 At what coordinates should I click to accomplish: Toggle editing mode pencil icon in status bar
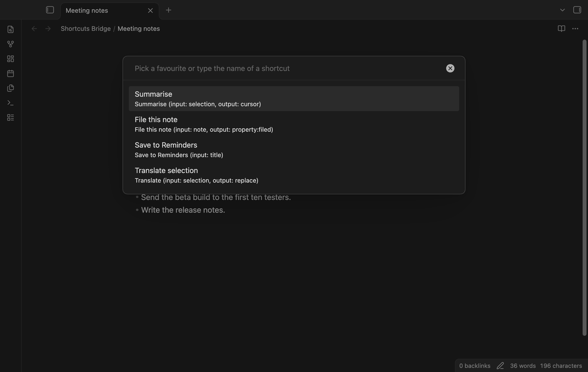[500, 366]
